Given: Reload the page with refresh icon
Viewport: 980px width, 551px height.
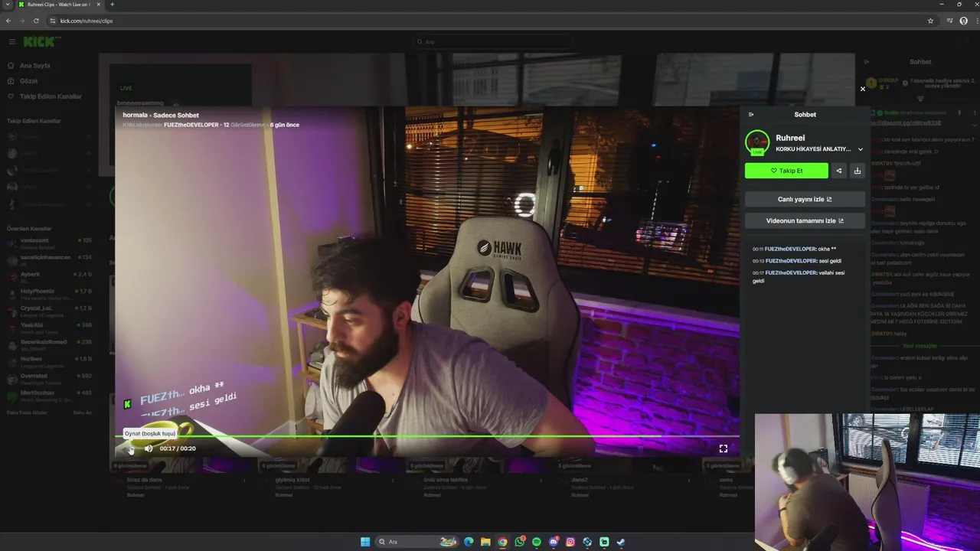Looking at the screenshot, I should tap(36, 21).
